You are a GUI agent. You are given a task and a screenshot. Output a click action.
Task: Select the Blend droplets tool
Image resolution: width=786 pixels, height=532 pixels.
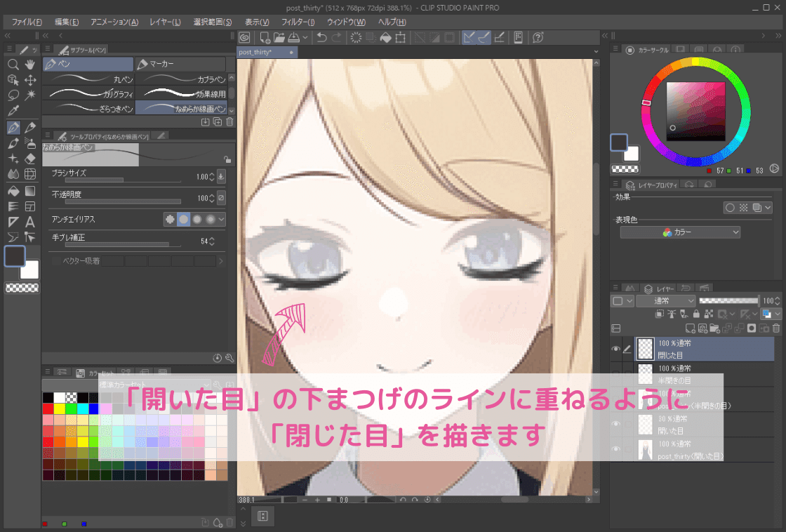click(x=13, y=174)
